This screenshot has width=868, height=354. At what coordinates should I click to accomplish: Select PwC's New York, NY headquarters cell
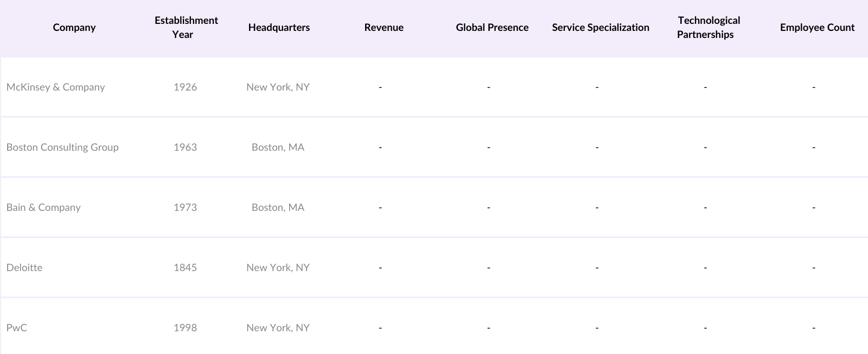point(278,328)
